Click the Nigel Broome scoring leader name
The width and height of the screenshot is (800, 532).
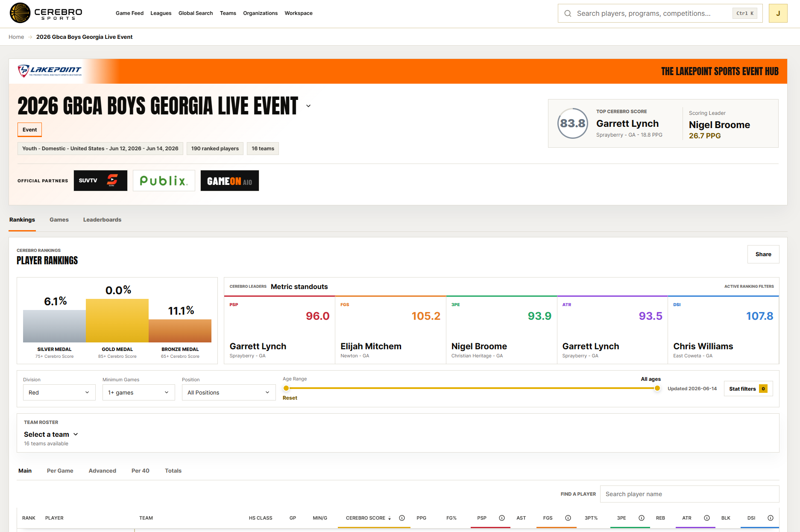pos(719,125)
